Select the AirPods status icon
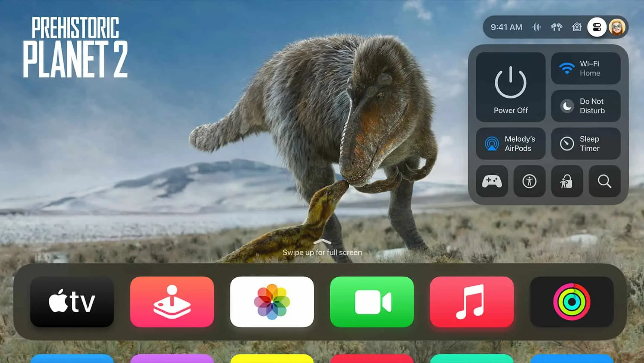 click(x=557, y=27)
